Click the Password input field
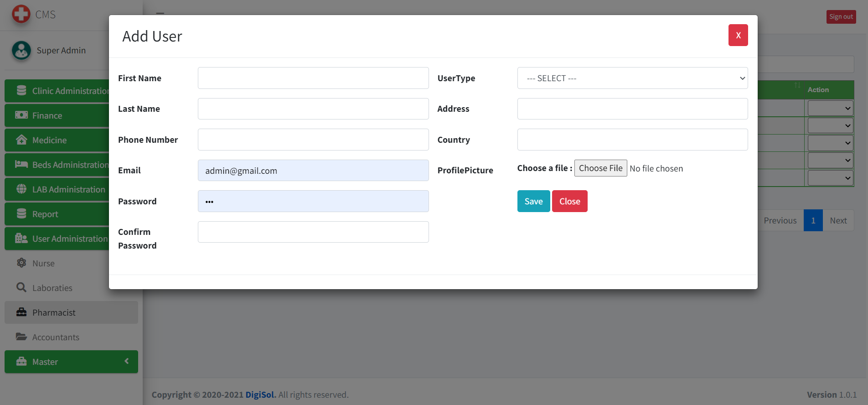This screenshot has width=868, height=405. tap(313, 201)
